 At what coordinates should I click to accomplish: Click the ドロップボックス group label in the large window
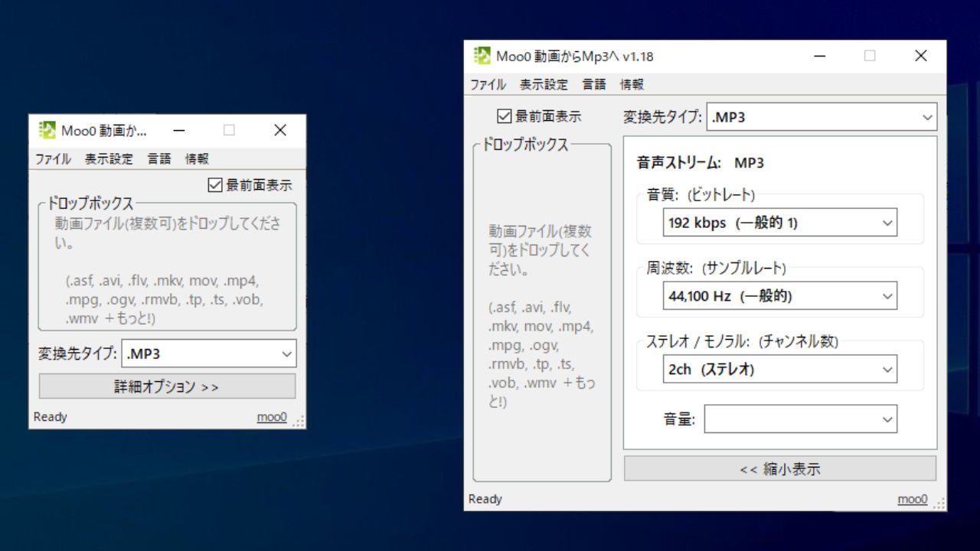click(525, 144)
